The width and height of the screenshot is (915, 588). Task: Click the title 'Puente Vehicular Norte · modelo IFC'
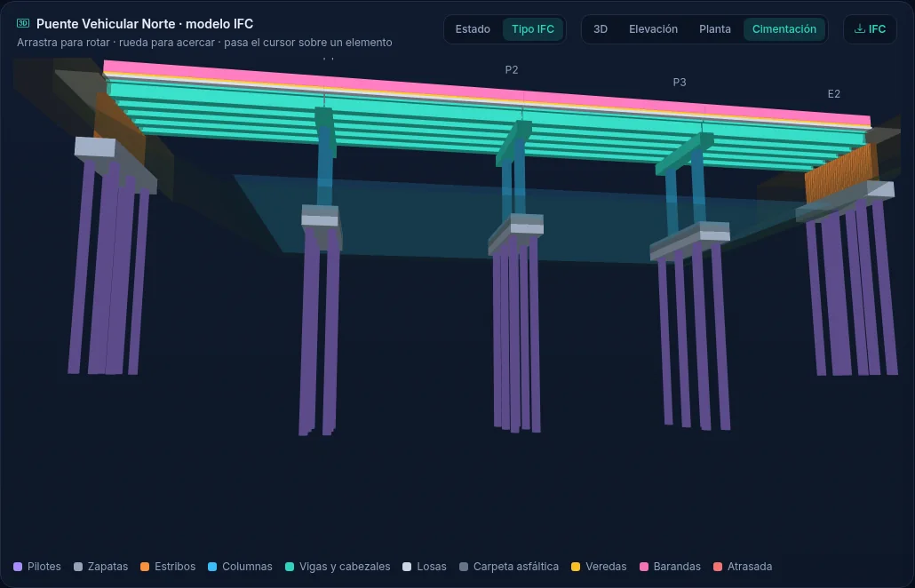(x=145, y=24)
